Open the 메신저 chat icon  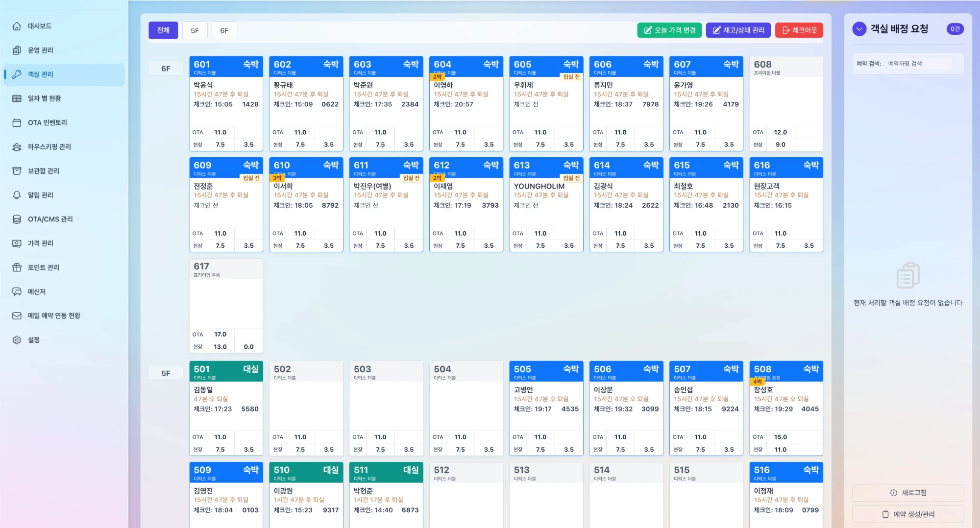coord(17,291)
